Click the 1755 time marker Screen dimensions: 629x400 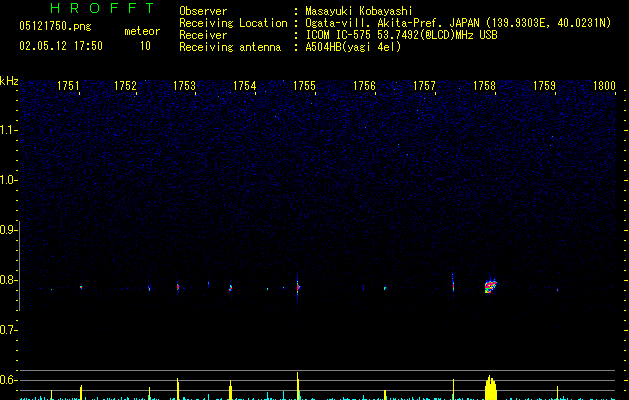304,86
